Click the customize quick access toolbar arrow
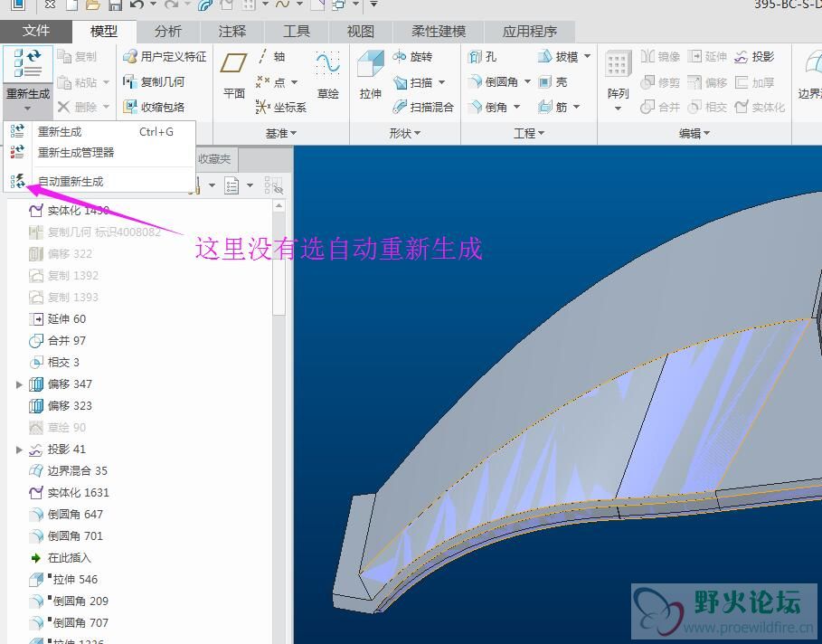The width and height of the screenshot is (822, 644). tap(373, 5)
